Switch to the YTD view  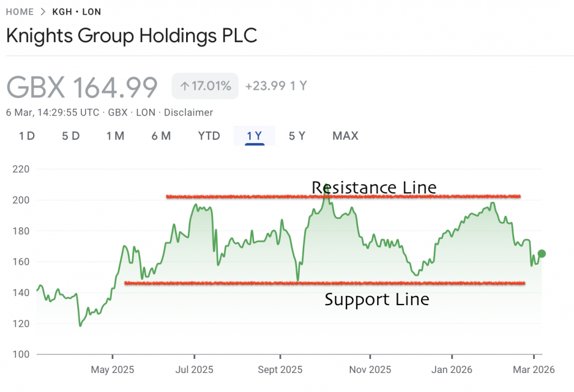pyautogui.click(x=208, y=136)
